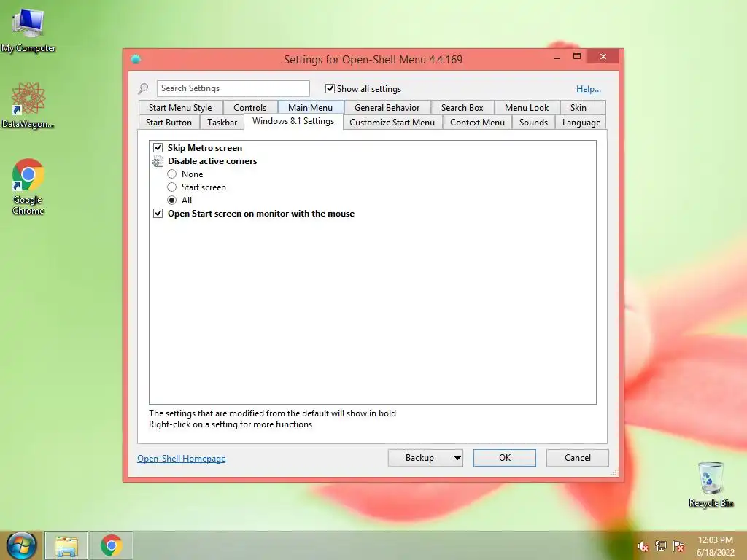Toggle the Skip Metro screen checkbox
This screenshot has width=747, height=560.
(x=158, y=147)
